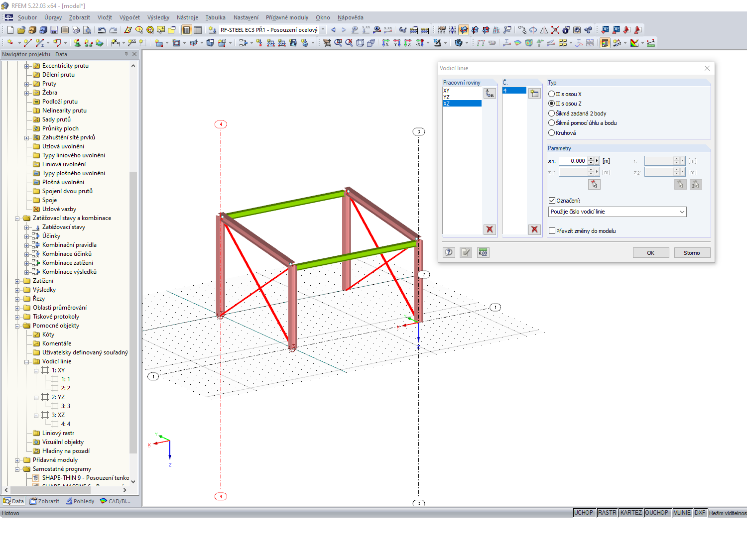Click the mirror tool icon in toolbar

544,30
